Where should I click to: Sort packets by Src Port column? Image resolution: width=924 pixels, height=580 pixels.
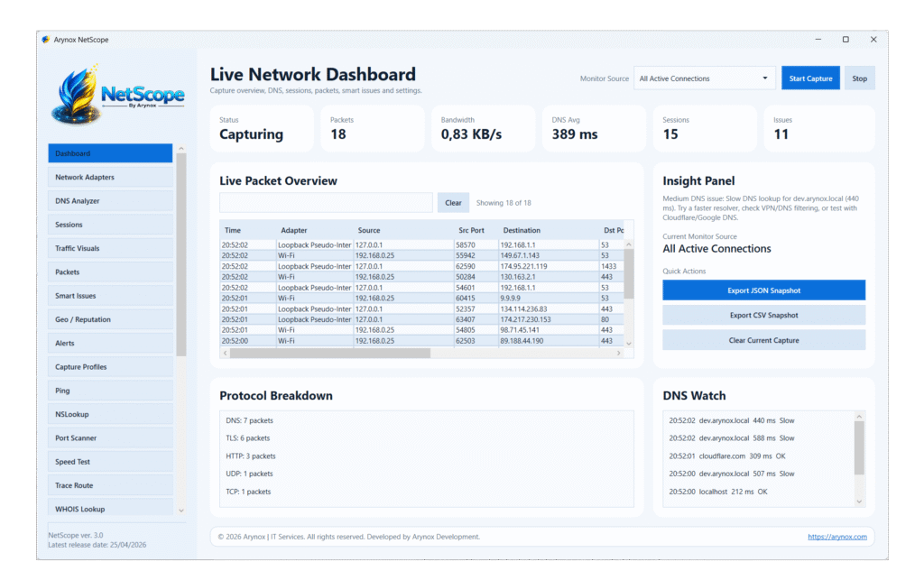476,231
